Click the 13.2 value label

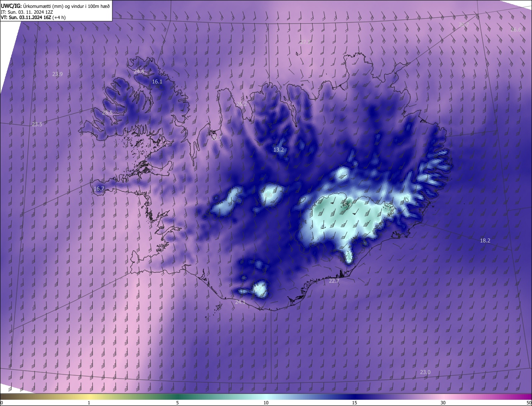pos(278,150)
